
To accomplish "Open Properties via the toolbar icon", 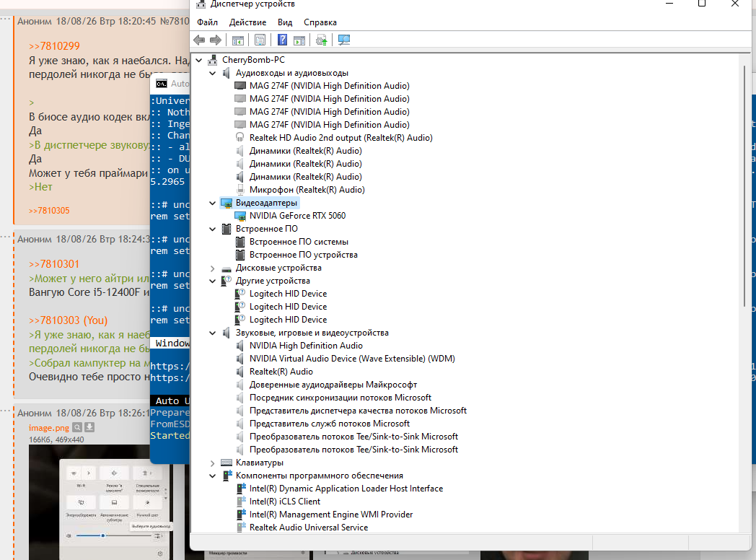I will (x=260, y=40).
